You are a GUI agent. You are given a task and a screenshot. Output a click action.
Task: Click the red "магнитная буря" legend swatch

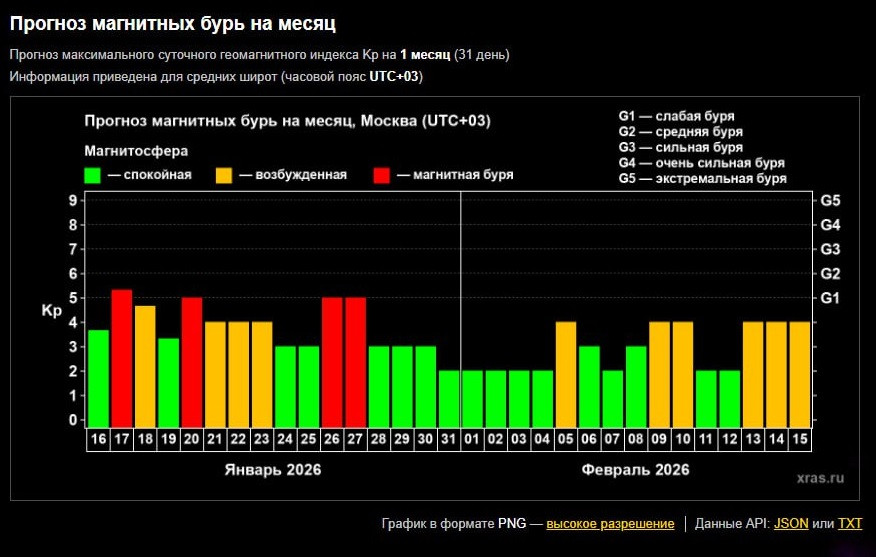382,175
